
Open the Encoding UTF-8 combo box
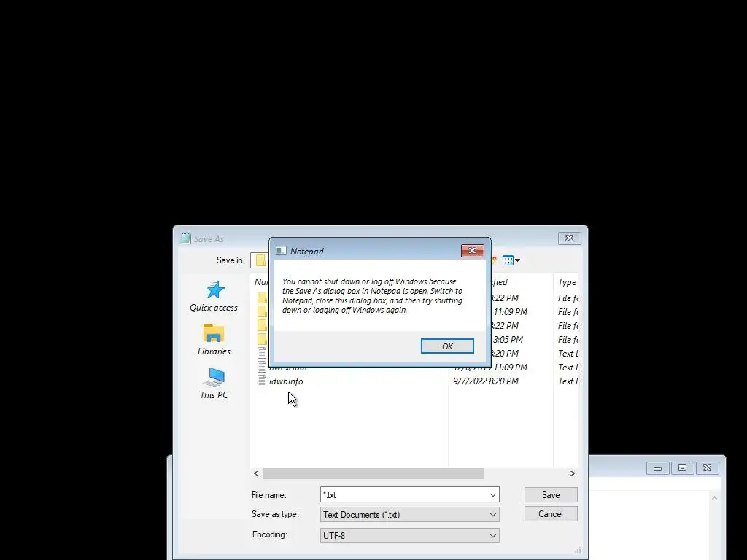[410, 536]
